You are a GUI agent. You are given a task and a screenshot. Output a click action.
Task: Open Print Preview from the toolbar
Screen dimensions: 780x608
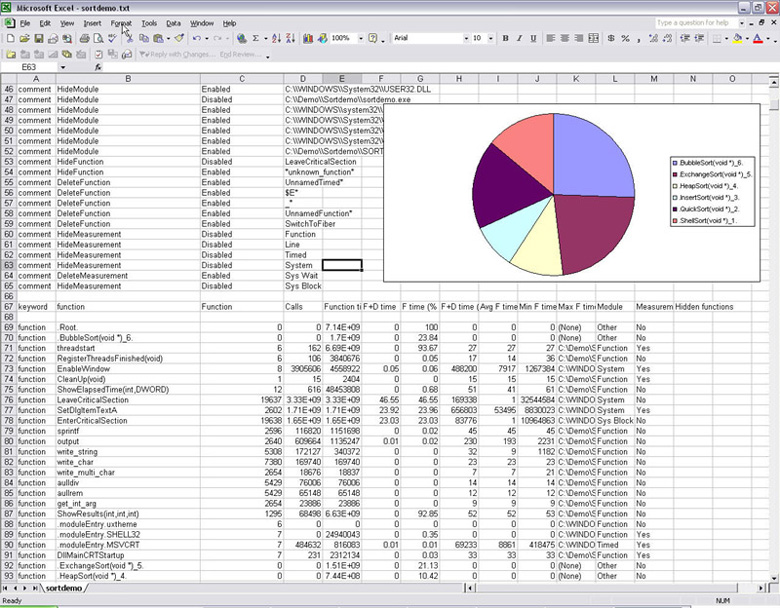point(98,38)
